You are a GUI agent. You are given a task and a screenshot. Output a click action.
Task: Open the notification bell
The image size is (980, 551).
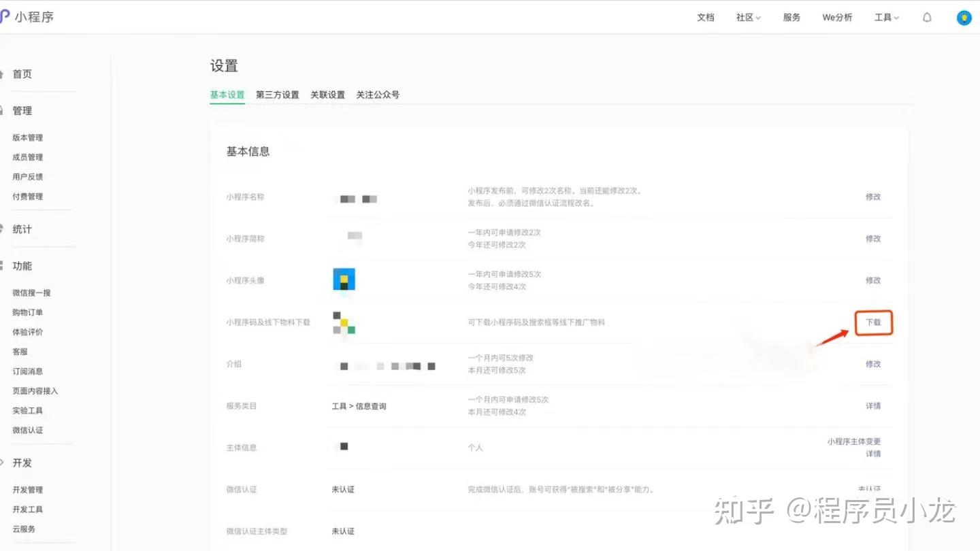tap(927, 18)
